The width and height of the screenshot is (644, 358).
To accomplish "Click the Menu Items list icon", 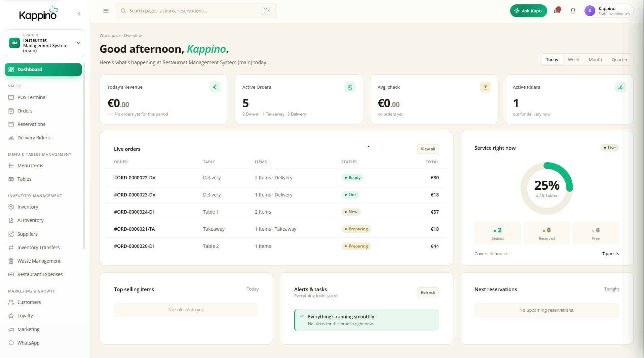I will [11, 166].
